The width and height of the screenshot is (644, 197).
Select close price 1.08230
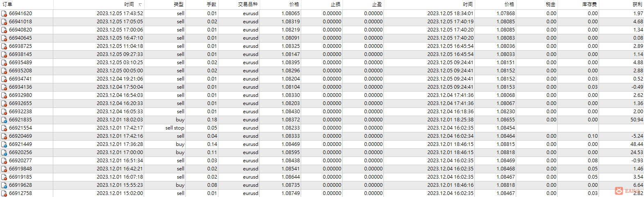[506, 112]
